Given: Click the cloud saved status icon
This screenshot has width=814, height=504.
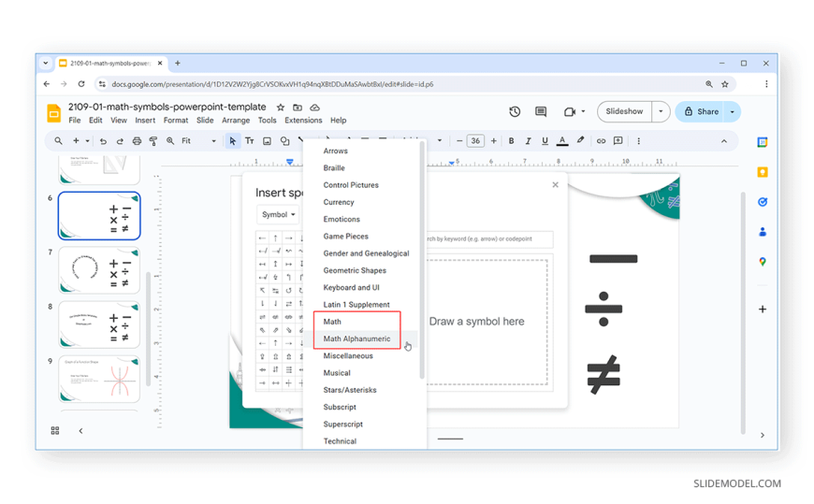Looking at the screenshot, I should (x=314, y=108).
